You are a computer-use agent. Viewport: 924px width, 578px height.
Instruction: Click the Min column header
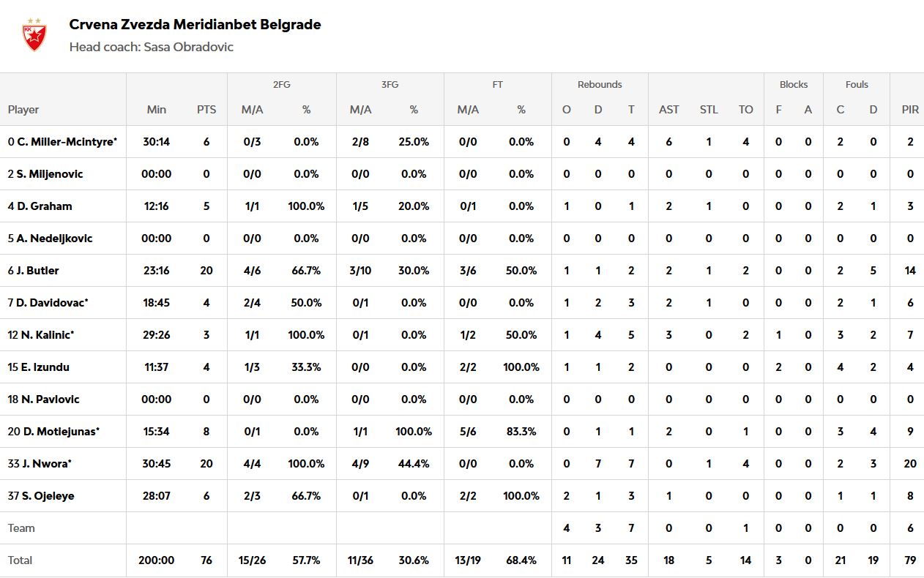[157, 110]
